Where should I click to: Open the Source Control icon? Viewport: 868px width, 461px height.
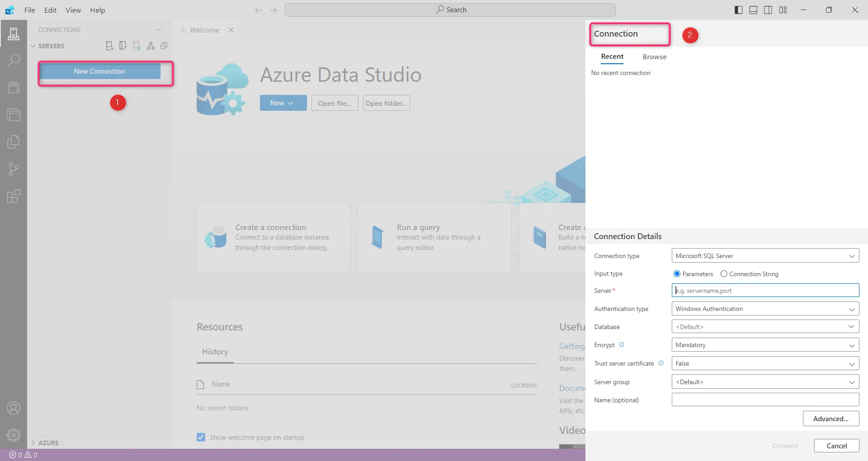click(x=14, y=169)
